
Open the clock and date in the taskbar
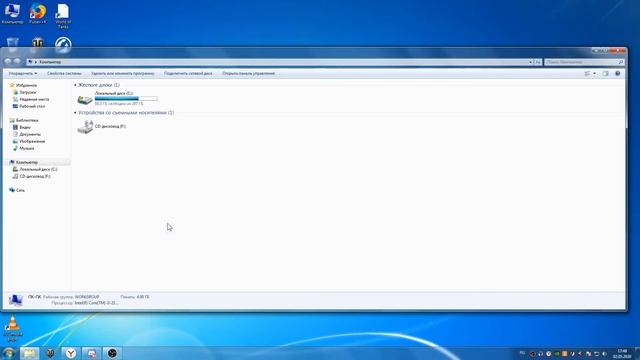coord(622,353)
